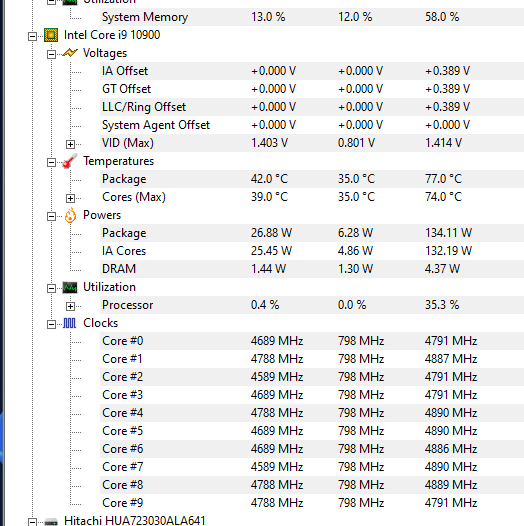Screen dimensions: 524x526
Task: Select the Package power row label
Action: click(x=124, y=233)
